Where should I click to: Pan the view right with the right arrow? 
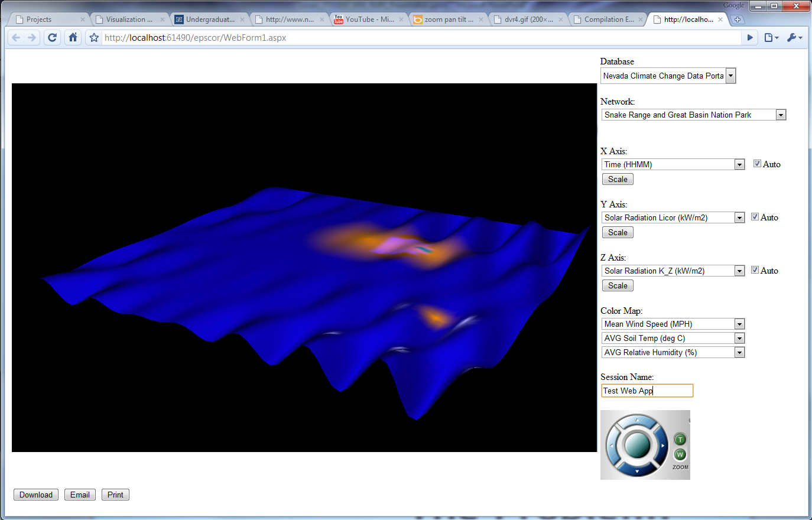click(x=662, y=446)
